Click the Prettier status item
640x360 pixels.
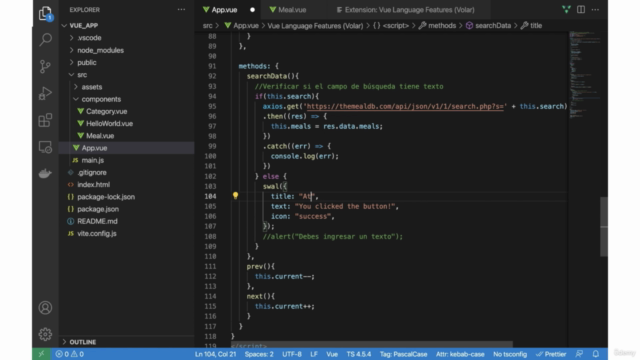(551, 354)
